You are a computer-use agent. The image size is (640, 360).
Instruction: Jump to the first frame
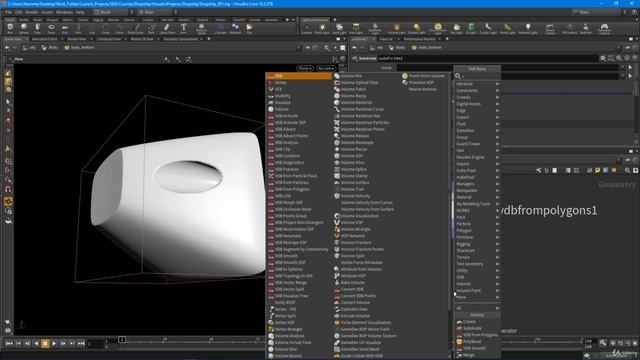pos(9,344)
